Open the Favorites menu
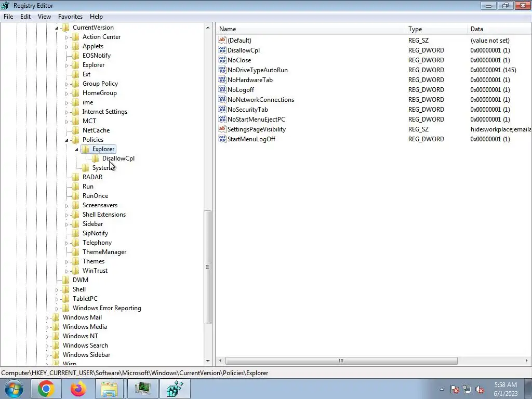532x399 pixels. click(70, 16)
